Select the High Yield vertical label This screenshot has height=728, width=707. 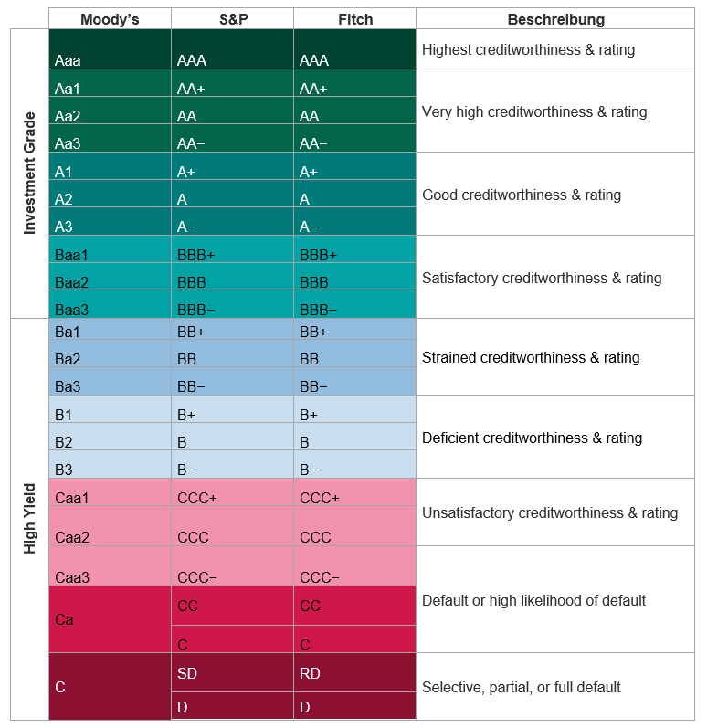[29, 518]
